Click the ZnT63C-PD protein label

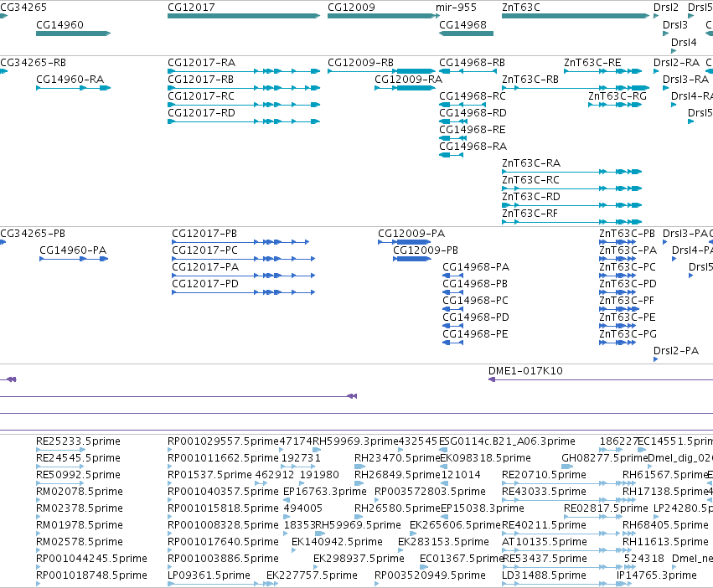(x=628, y=284)
